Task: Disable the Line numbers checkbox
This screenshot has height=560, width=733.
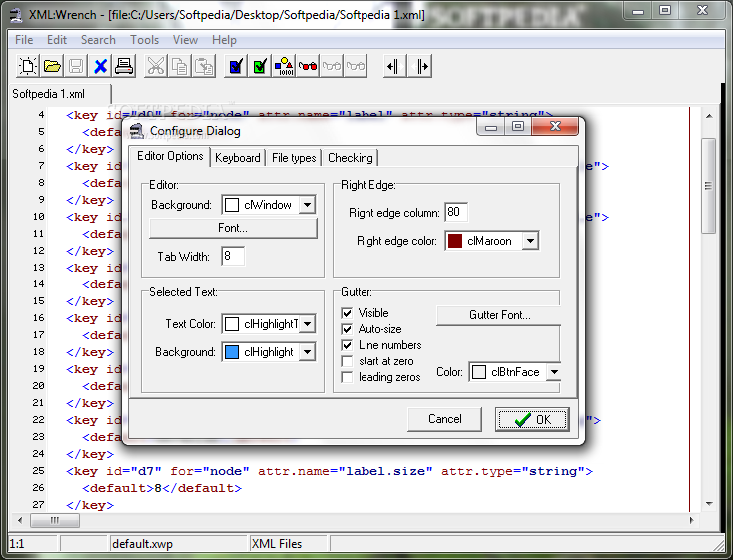Action: point(347,345)
